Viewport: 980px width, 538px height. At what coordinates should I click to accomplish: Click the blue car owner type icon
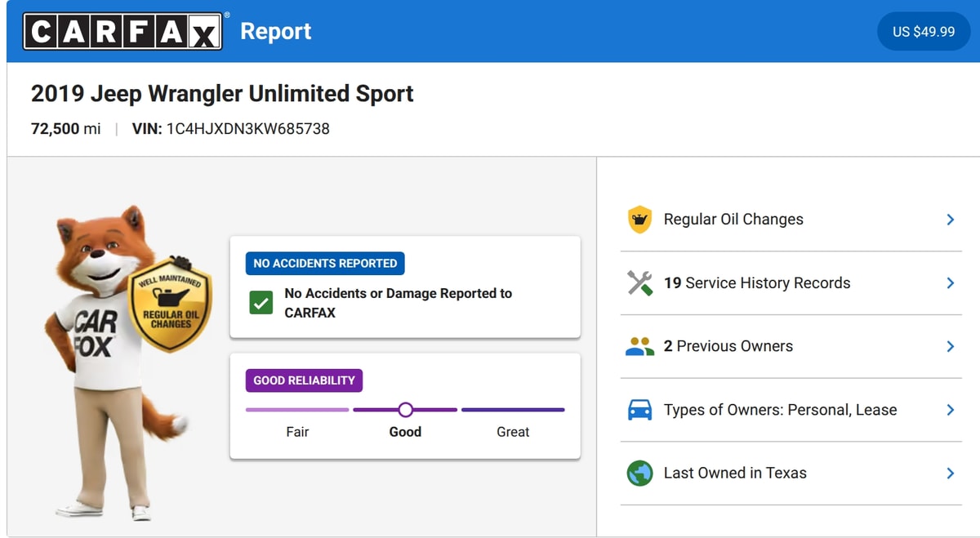tap(639, 410)
